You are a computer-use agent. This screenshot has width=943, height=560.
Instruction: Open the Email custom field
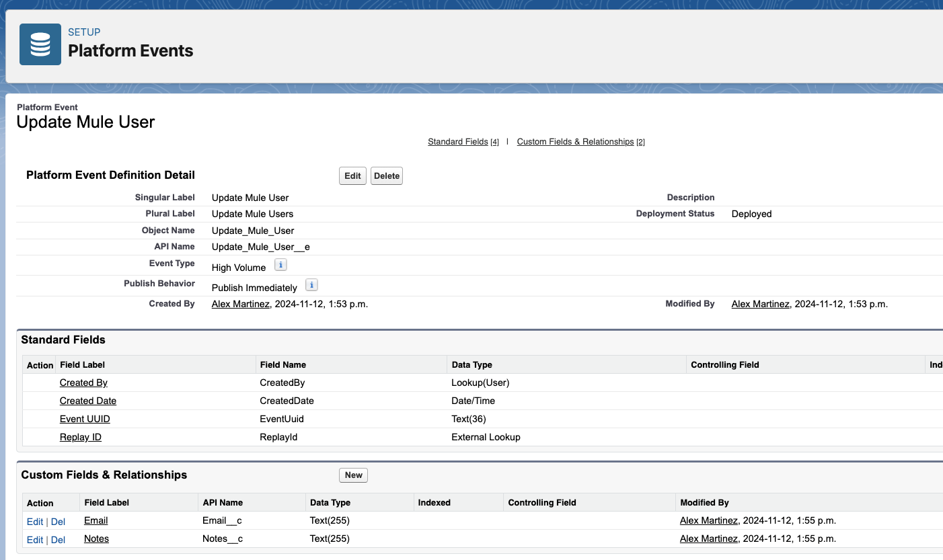pyautogui.click(x=96, y=520)
